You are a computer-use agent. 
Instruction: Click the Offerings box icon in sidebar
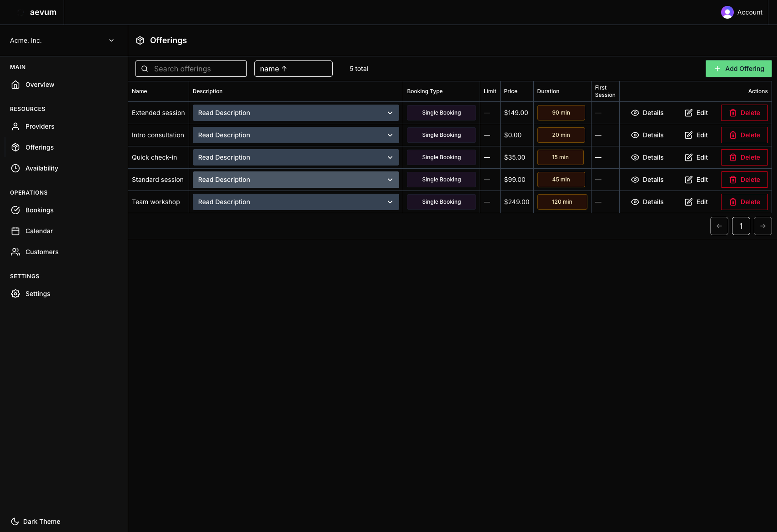coord(15,147)
